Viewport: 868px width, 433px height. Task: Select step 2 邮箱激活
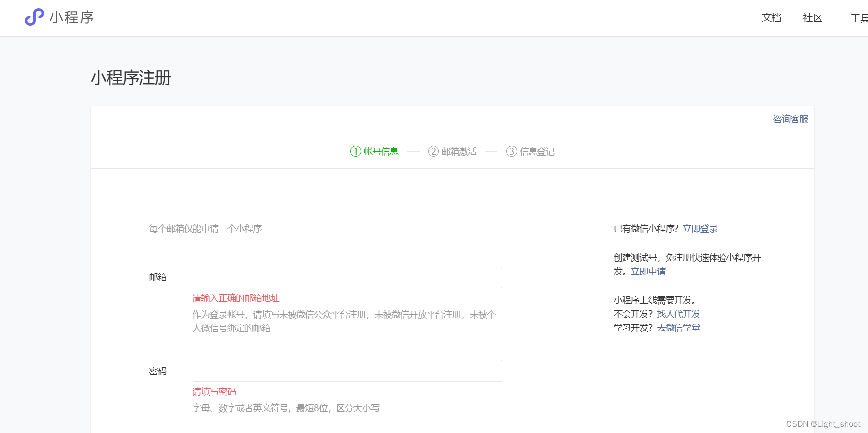[x=452, y=151]
